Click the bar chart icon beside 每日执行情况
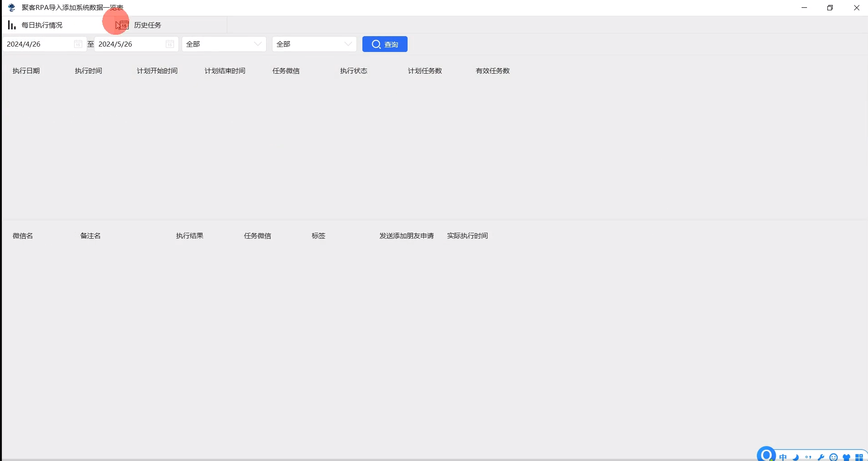The width and height of the screenshot is (868, 461). coord(11,25)
